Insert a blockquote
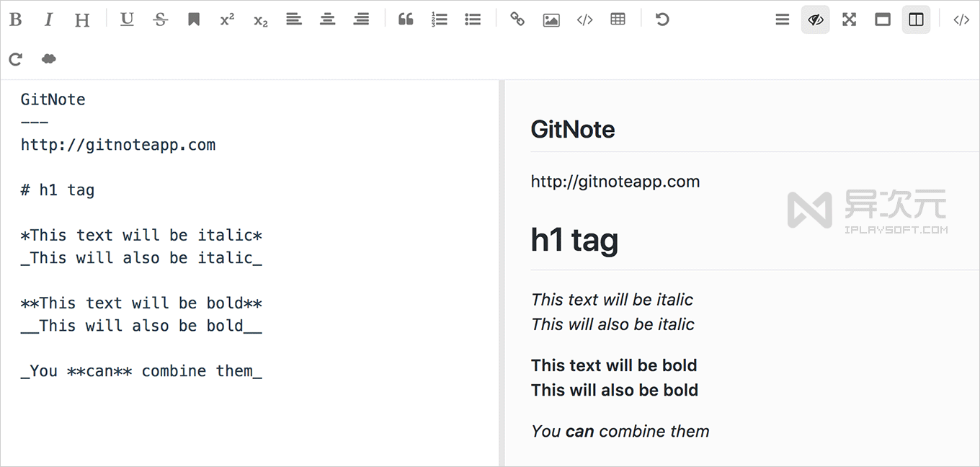The width and height of the screenshot is (980, 467). [405, 19]
